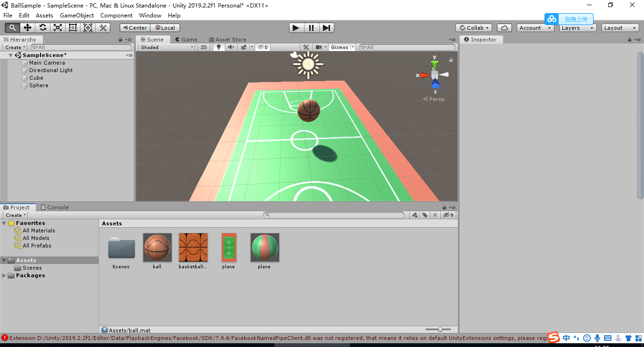Screen dimensions: 644x347
Task: Select the ball material thumbnail
Action: 157,247
